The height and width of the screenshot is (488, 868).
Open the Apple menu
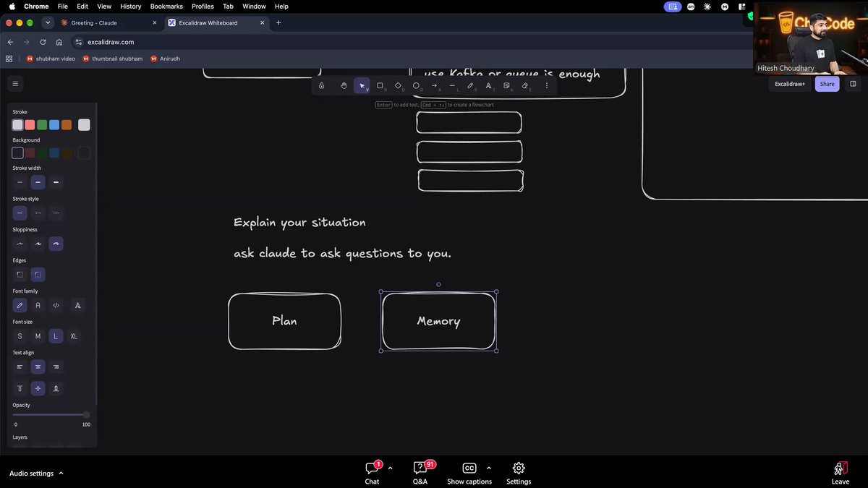pyautogui.click(x=12, y=6)
